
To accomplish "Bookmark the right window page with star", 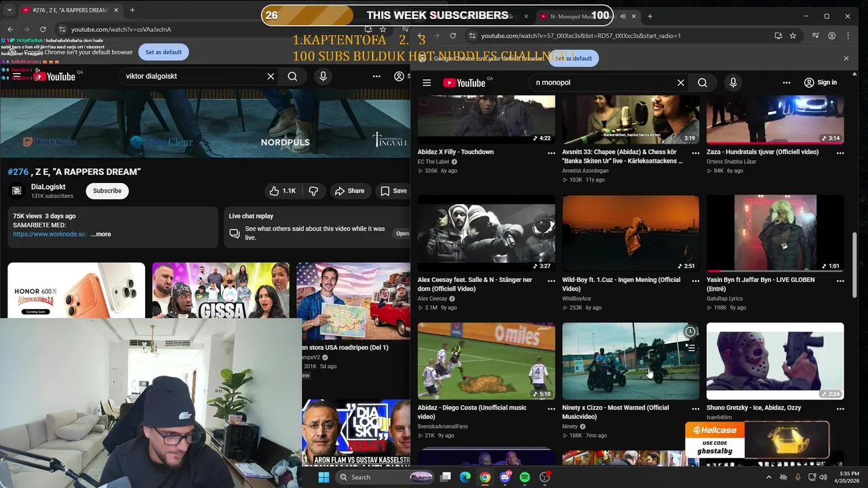I will pos(793,36).
